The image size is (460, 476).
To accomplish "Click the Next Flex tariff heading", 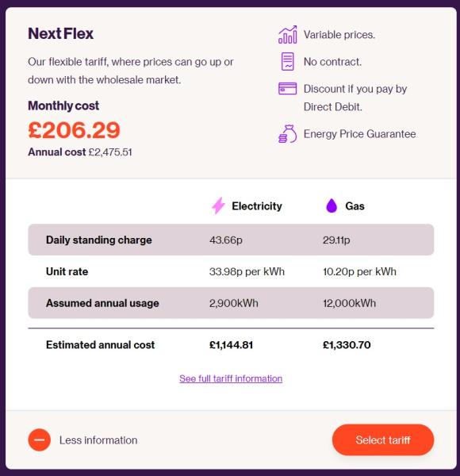I will pos(61,33).
